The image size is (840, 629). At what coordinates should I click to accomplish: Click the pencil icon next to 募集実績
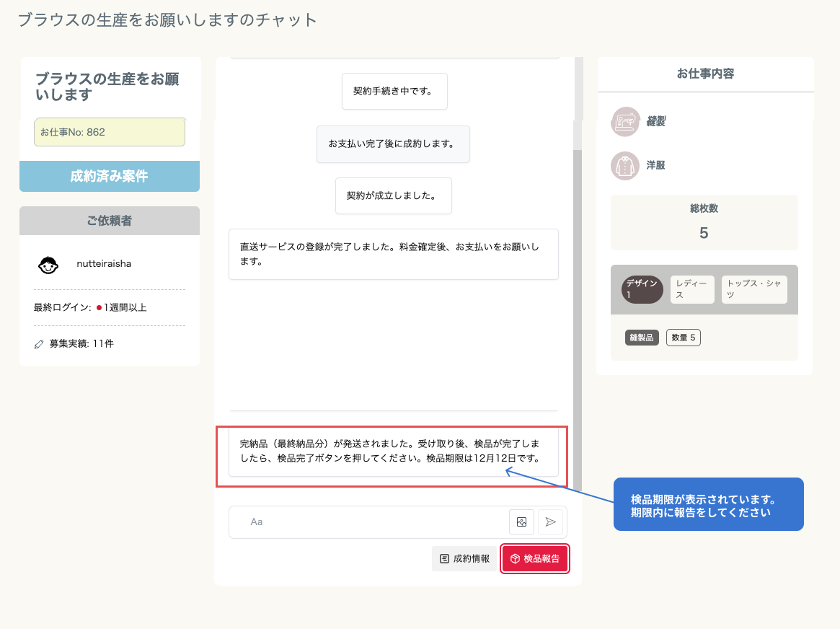(x=38, y=344)
